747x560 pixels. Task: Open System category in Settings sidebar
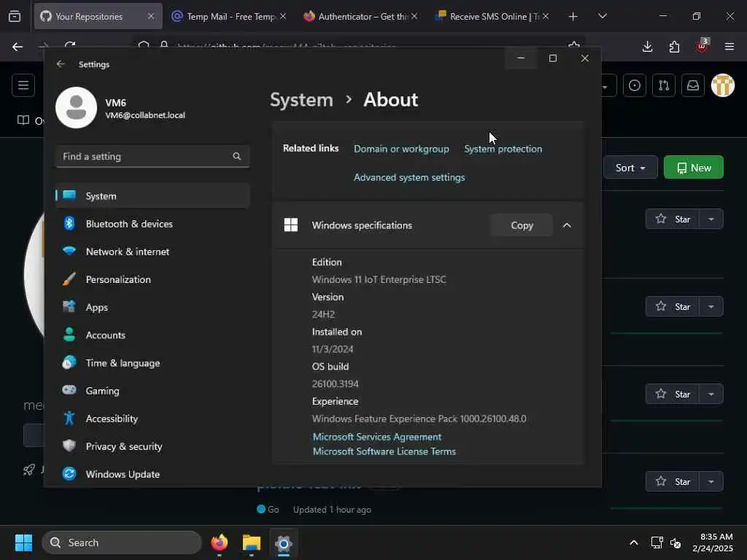(x=152, y=195)
